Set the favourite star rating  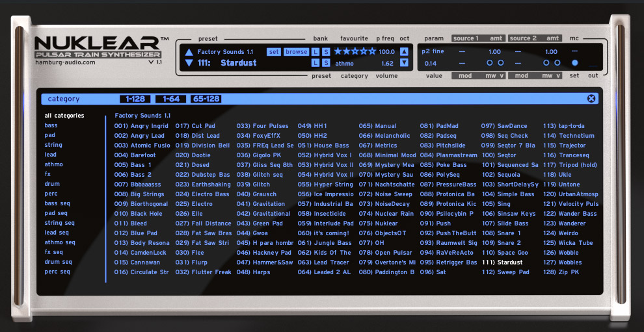(355, 51)
